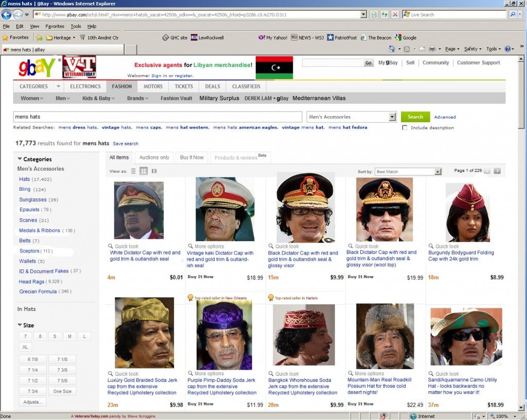Click the Home icon in command bar

tap(392, 49)
